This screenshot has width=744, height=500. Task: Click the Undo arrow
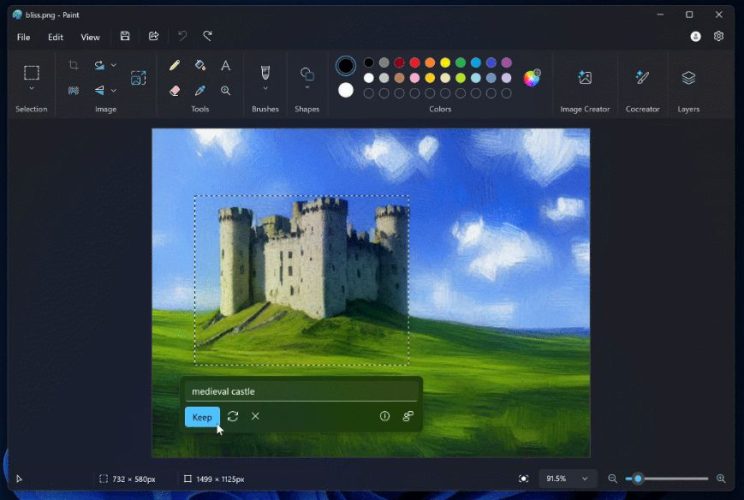pyautogui.click(x=182, y=36)
